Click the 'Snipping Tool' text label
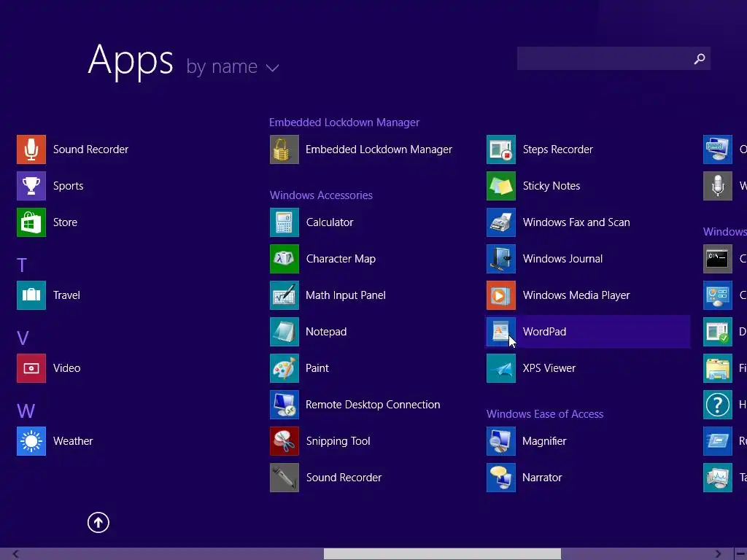This screenshot has height=560, width=747. tap(338, 441)
